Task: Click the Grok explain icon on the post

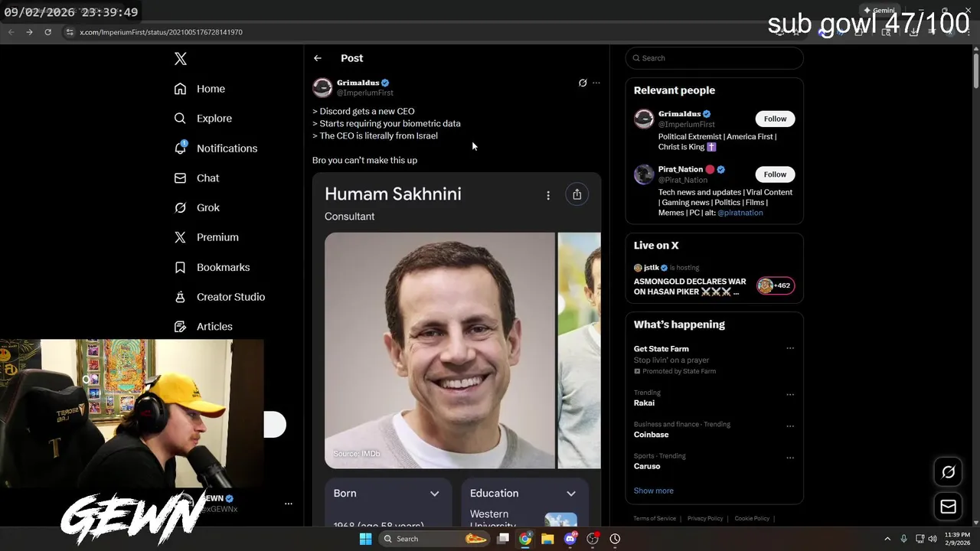Action: pos(583,83)
